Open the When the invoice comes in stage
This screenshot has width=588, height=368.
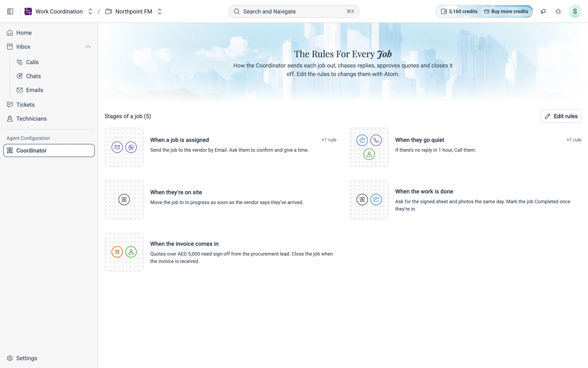[220, 252]
